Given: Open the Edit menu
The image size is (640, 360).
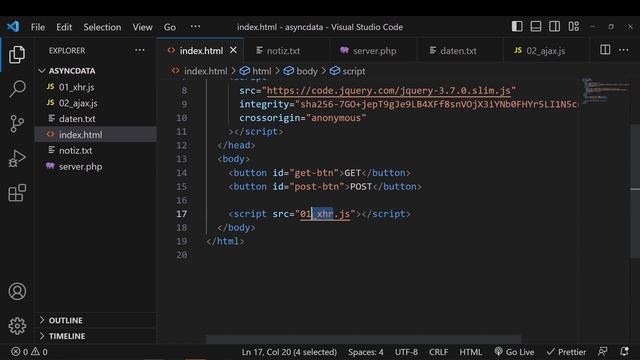Looking at the screenshot, I should [x=64, y=27].
